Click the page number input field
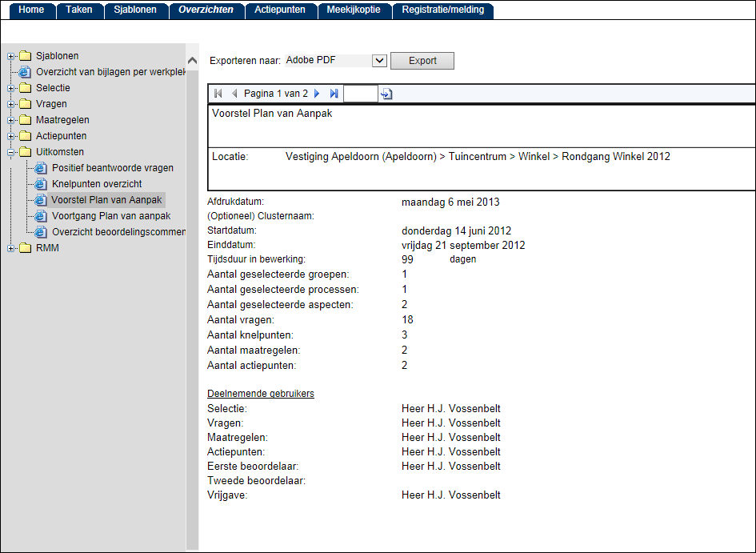Image resolution: width=756 pixels, height=553 pixels. [360, 94]
